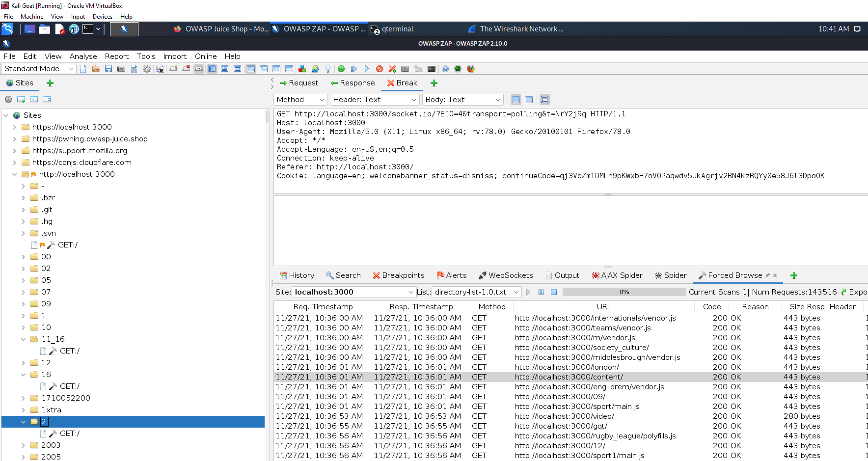The height and width of the screenshot is (461, 868).
Task: Toggle the third view icon right of Body dropdown
Action: click(544, 100)
